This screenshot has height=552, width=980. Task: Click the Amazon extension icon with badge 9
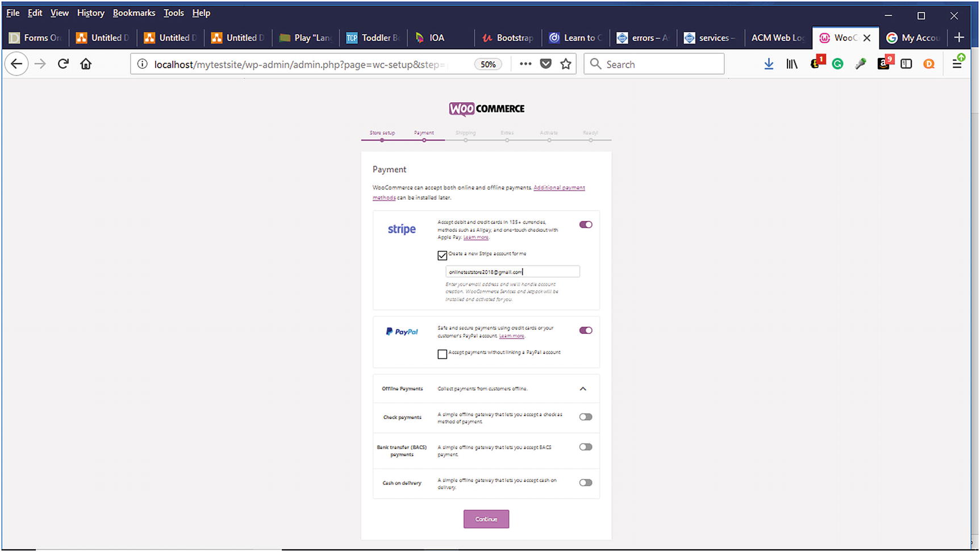pyautogui.click(x=885, y=63)
